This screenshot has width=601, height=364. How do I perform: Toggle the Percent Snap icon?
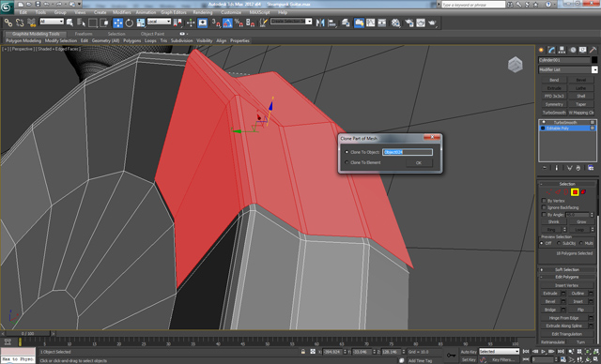tap(239, 23)
